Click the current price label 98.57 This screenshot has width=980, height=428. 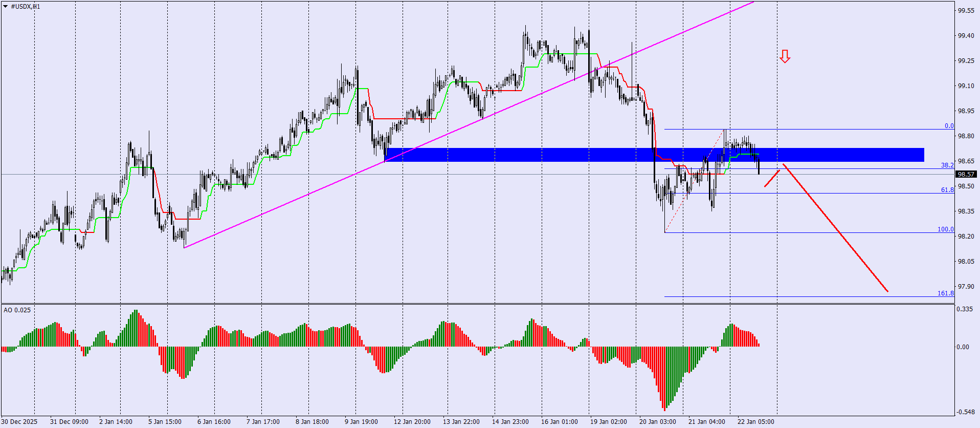click(x=966, y=175)
